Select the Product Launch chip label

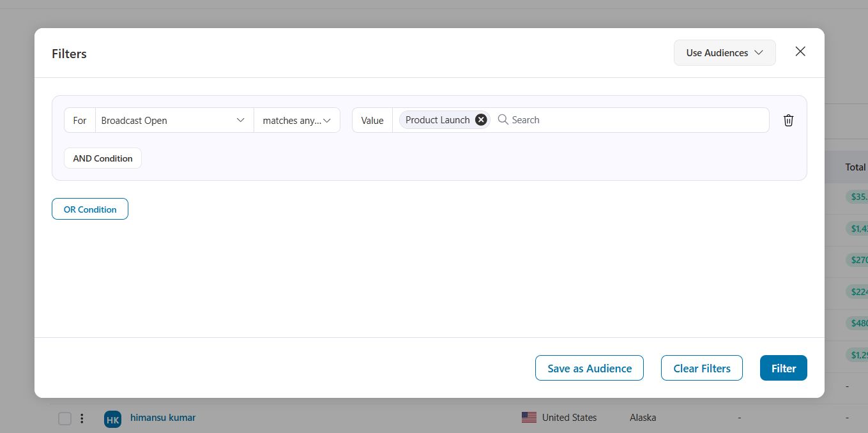(x=438, y=120)
